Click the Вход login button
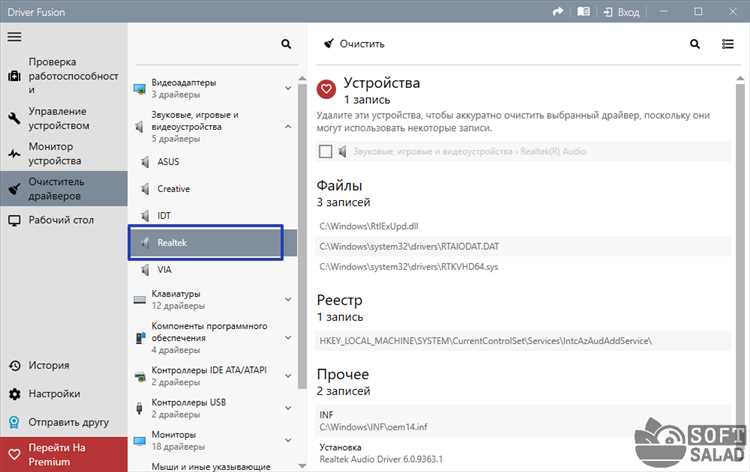Screen dimensions: 750x472 tap(621, 12)
